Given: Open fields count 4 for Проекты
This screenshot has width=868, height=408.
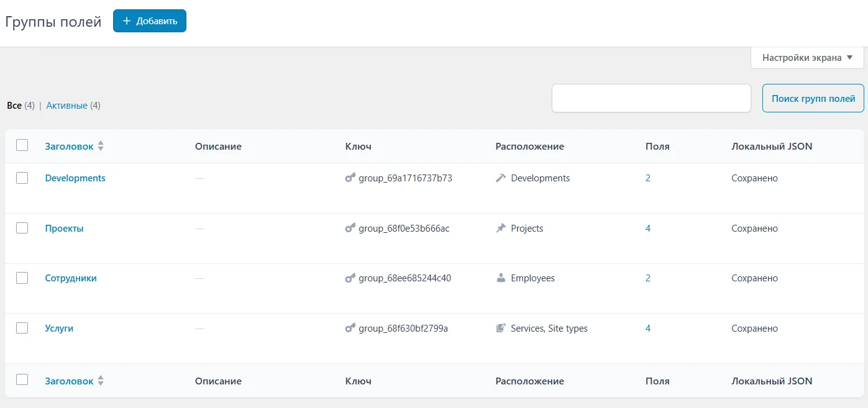Looking at the screenshot, I should point(648,229).
